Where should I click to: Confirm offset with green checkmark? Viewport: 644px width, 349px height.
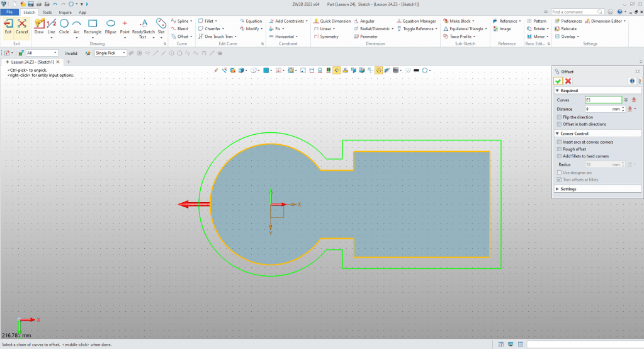coord(558,81)
